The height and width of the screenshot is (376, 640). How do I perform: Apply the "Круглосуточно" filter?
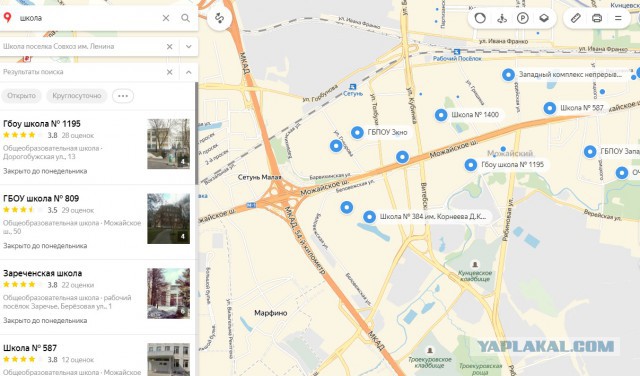click(x=77, y=96)
